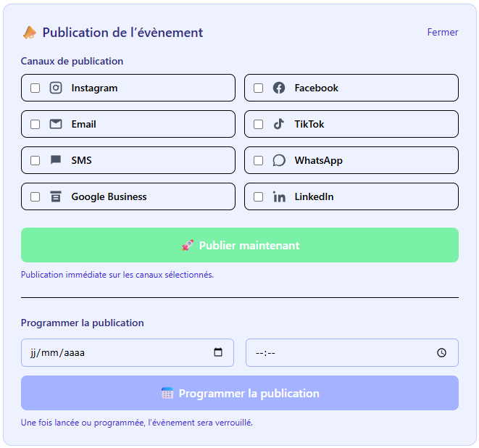479x448 pixels.
Task: Click the TikTok logo icon
Action: [279, 124]
